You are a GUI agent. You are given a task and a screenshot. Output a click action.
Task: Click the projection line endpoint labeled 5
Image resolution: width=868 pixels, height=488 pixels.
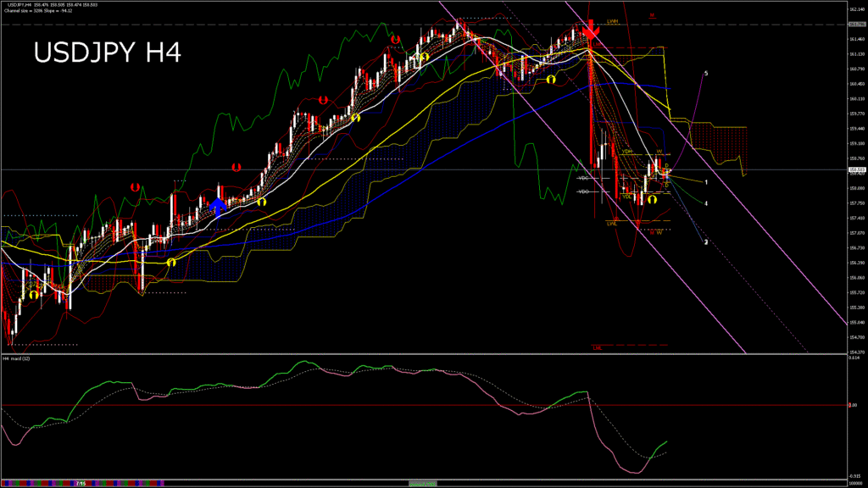706,74
